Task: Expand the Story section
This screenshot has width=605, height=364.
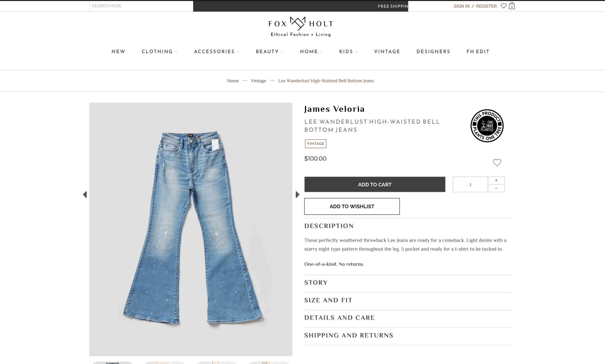Action: (408, 283)
